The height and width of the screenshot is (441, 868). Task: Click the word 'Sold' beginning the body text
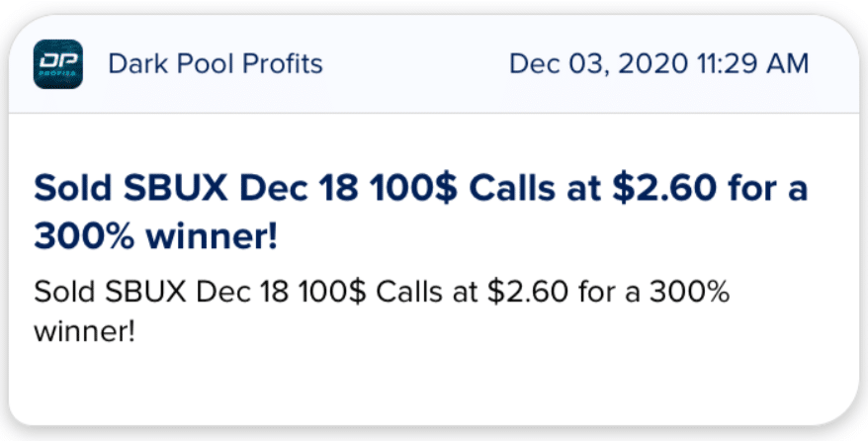tap(65, 292)
